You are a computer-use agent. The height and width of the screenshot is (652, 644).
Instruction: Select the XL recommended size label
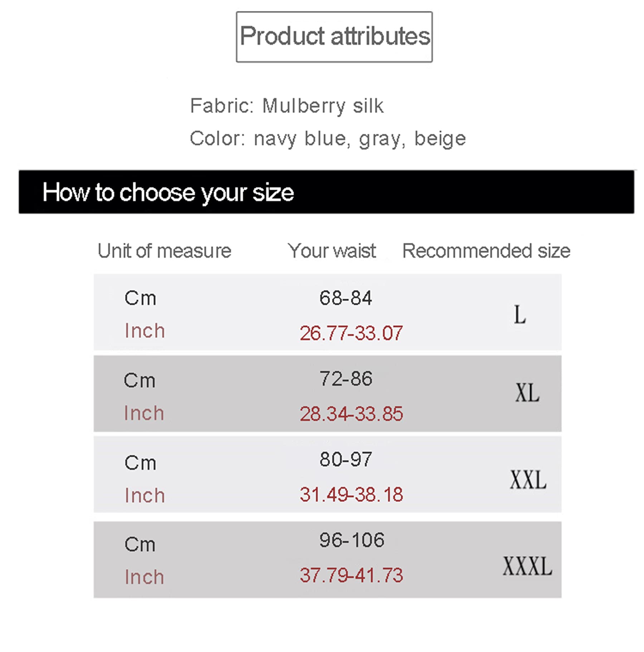527,393
